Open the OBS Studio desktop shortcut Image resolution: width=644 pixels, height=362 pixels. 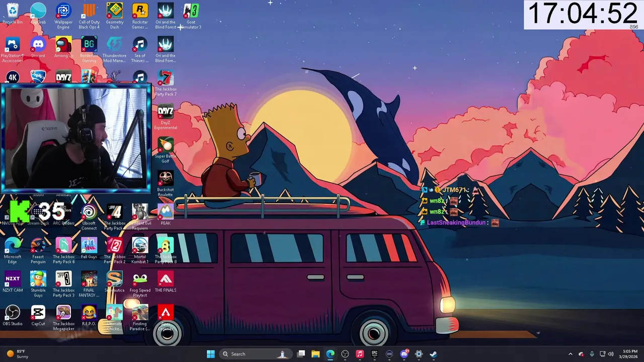click(13, 316)
